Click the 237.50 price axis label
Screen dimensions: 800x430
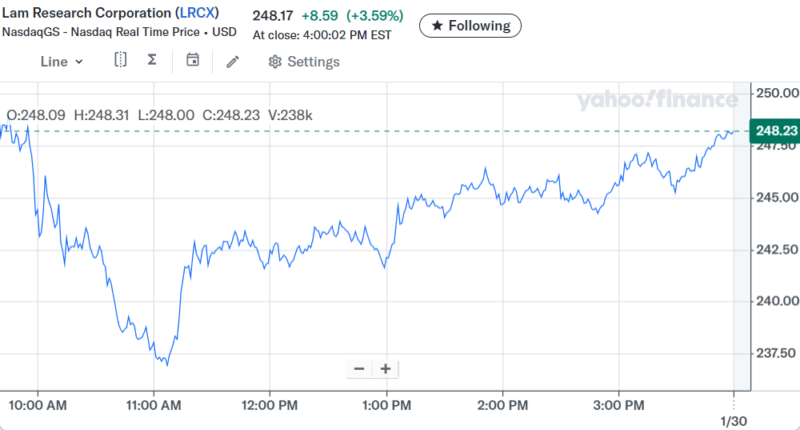(x=777, y=353)
